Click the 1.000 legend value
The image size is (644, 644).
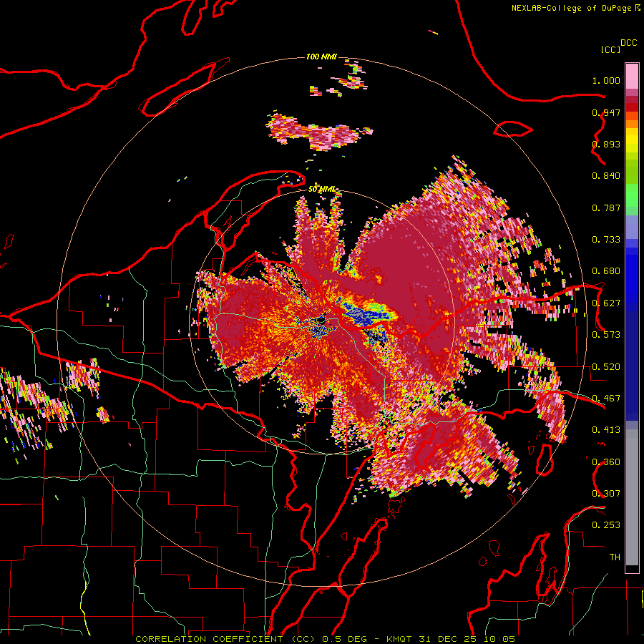tap(606, 80)
